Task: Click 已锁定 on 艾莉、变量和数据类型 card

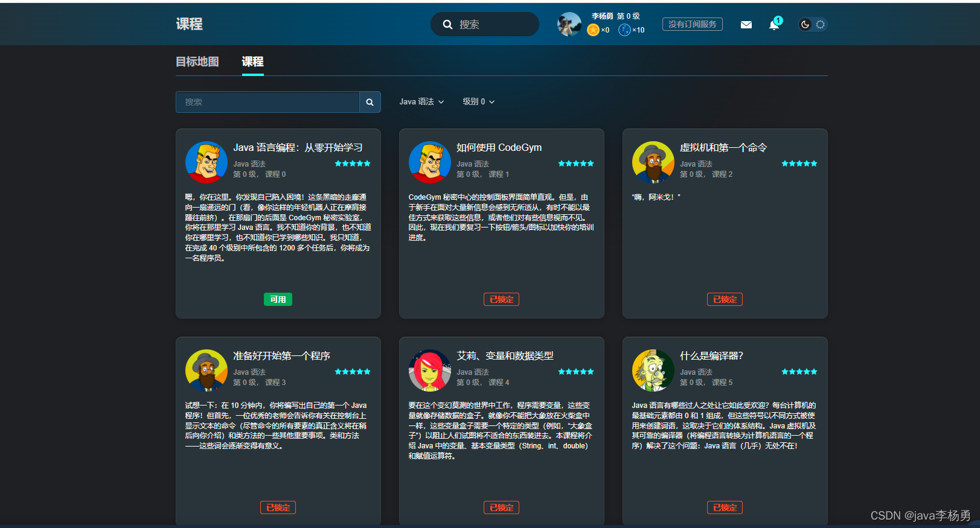Action: pos(501,507)
